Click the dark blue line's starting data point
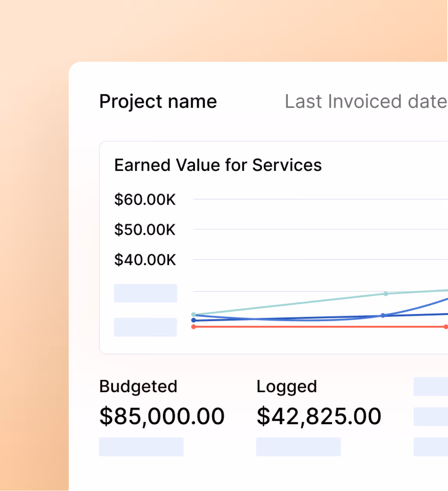Viewport: 448px width, 491px height. pyautogui.click(x=193, y=320)
